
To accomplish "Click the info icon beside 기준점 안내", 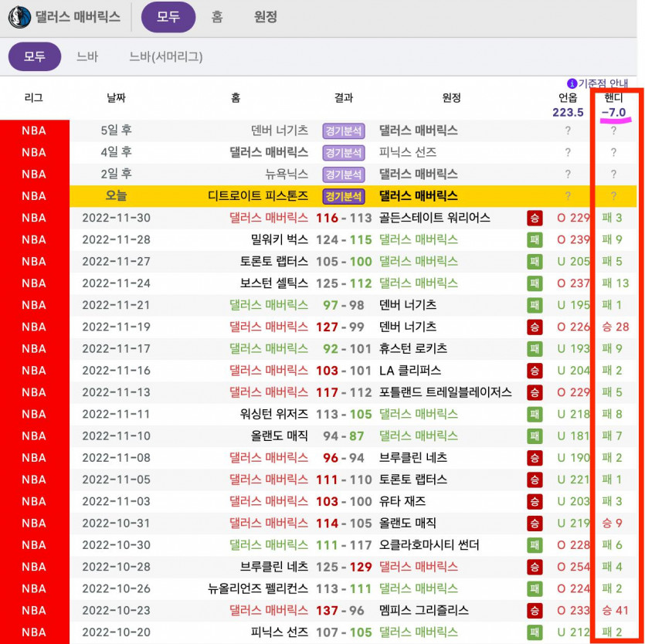I will pyautogui.click(x=572, y=83).
